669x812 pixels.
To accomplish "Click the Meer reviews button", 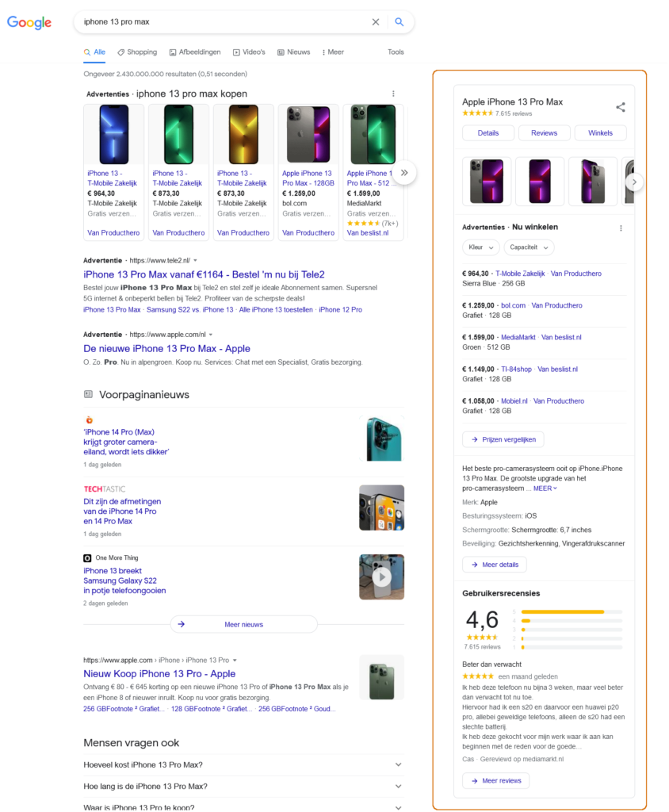I will point(496,781).
